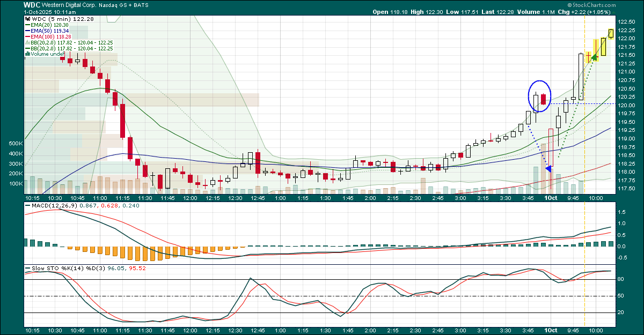The width and height of the screenshot is (644, 335).
Task: Click the EMA(50) 119.34 legend entry
Action: [x=49, y=31]
